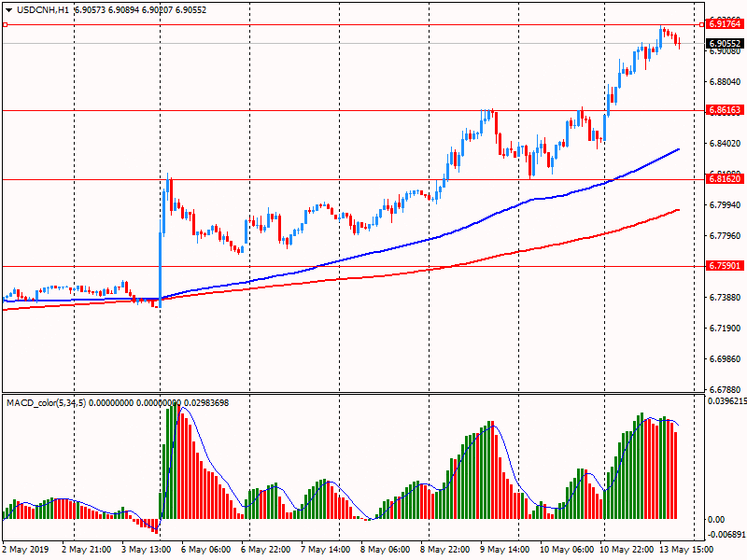Select the left square handle of the top horizontal line
Image resolution: width=747 pixels, height=560 pixels.
click(5, 25)
